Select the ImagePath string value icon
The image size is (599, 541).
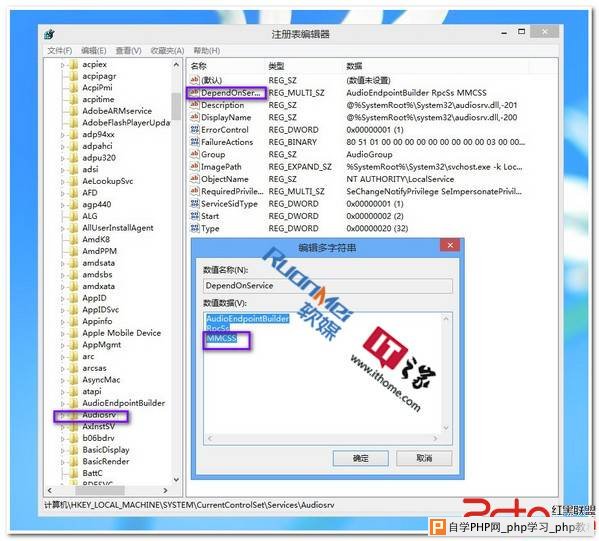click(x=194, y=167)
